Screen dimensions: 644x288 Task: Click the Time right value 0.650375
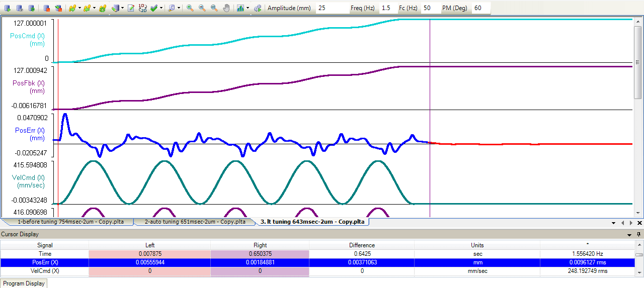[x=260, y=254]
